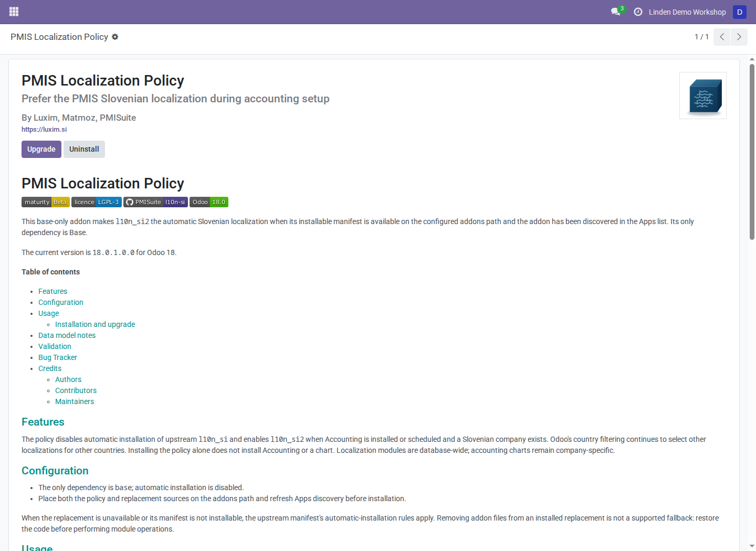
Task: Open the https://luxim.si link
Action: [x=44, y=129]
